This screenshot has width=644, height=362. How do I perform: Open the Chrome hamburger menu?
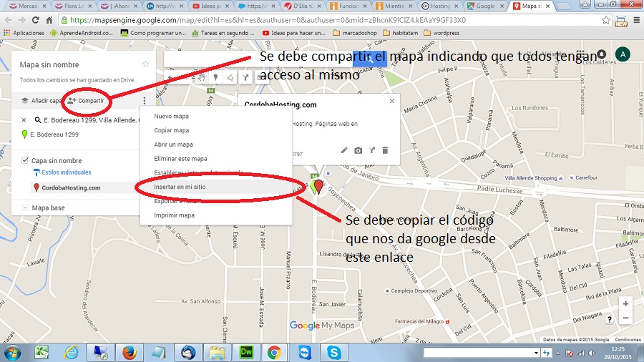click(636, 20)
